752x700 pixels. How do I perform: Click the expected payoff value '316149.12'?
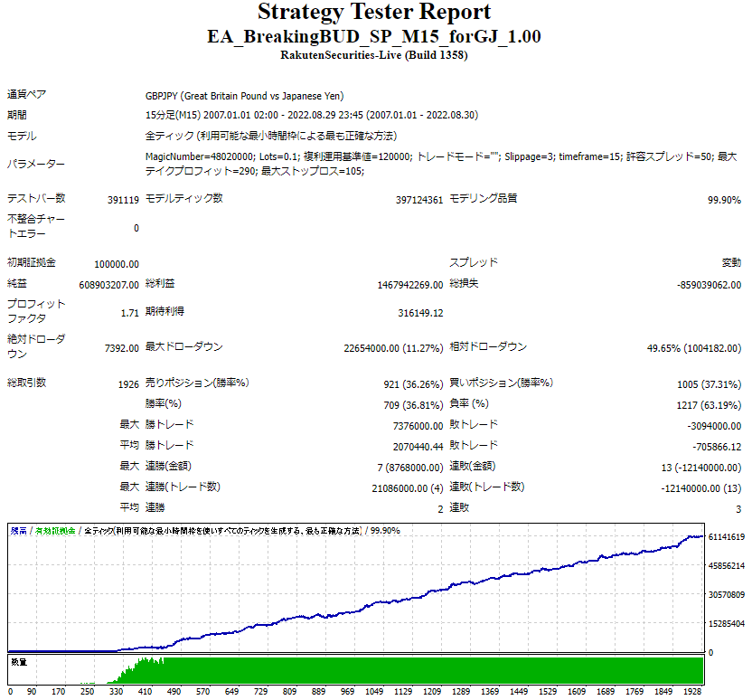pyautogui.click(x=420, y=313)
